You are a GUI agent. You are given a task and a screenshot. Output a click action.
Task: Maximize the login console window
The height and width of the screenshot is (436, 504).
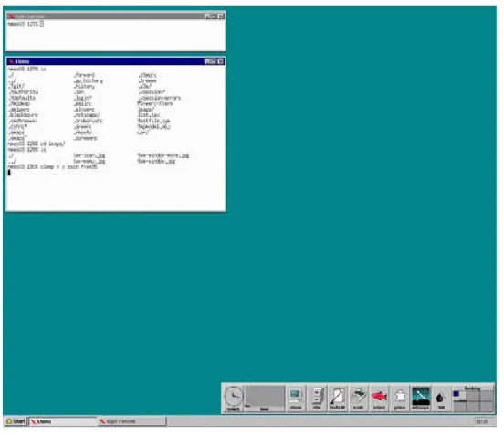coord(214,16)
